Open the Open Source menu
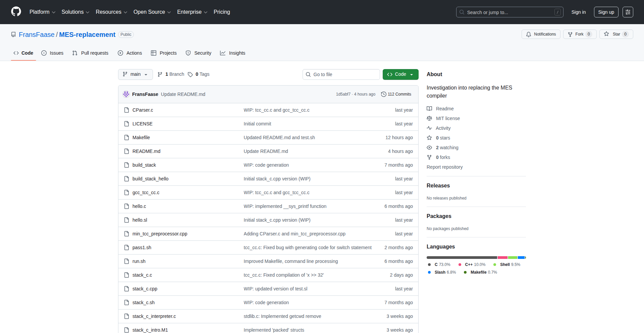 [152, 12]
